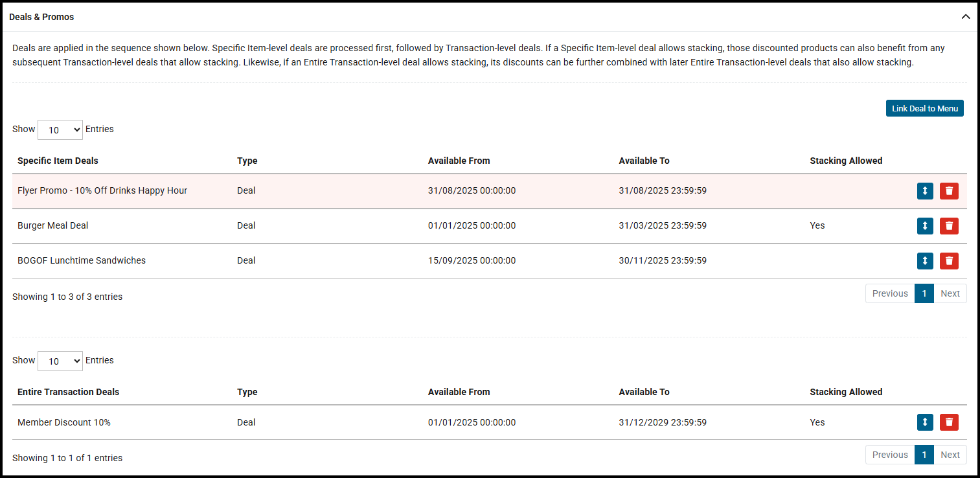Viewport: 980px width, 478px height.
Task: Delete the Flyer Promo drinks deal
Action: click(949, 191)
